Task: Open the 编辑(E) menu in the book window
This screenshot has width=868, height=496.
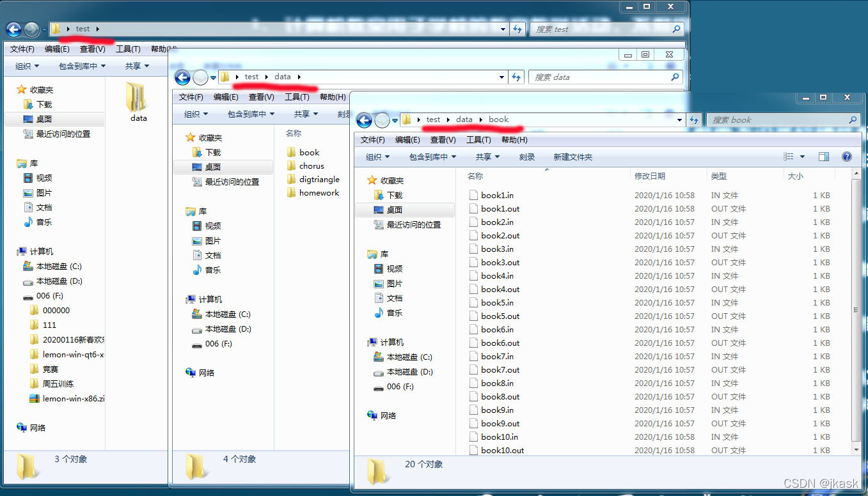Action: click(407, 139)
